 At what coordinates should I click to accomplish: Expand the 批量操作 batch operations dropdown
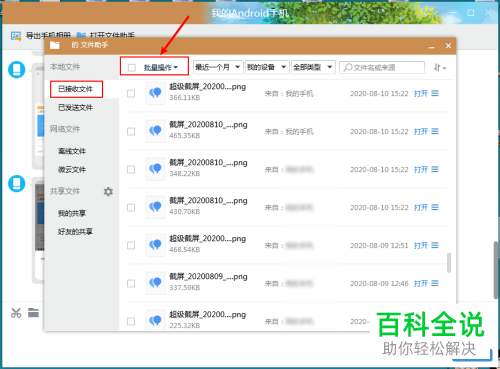pos(161,68)
